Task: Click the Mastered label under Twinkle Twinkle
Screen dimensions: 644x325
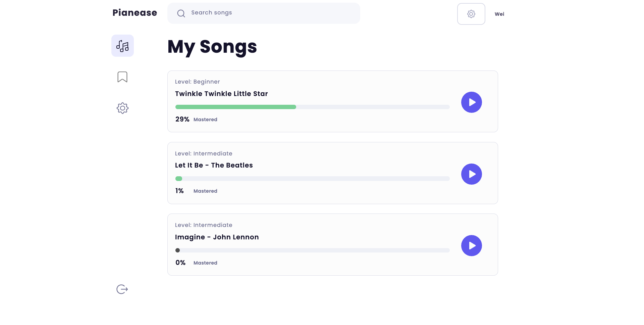Action: [206, 119]
